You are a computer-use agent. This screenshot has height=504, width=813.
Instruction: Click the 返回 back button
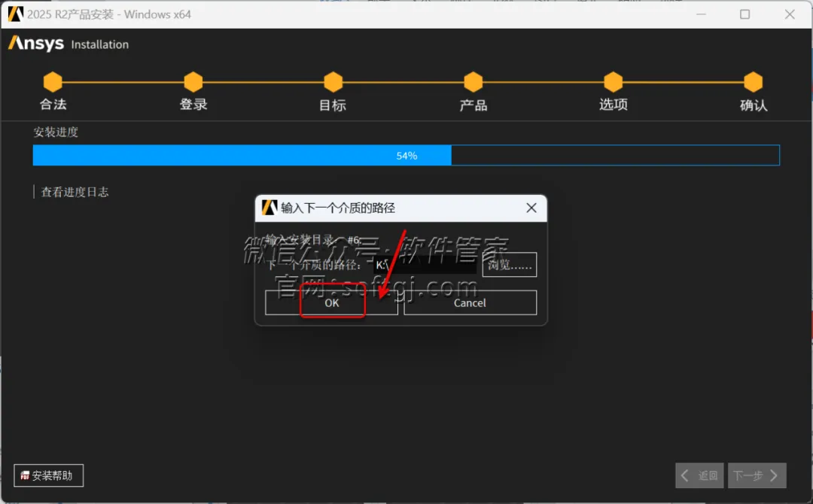(699, 475)
